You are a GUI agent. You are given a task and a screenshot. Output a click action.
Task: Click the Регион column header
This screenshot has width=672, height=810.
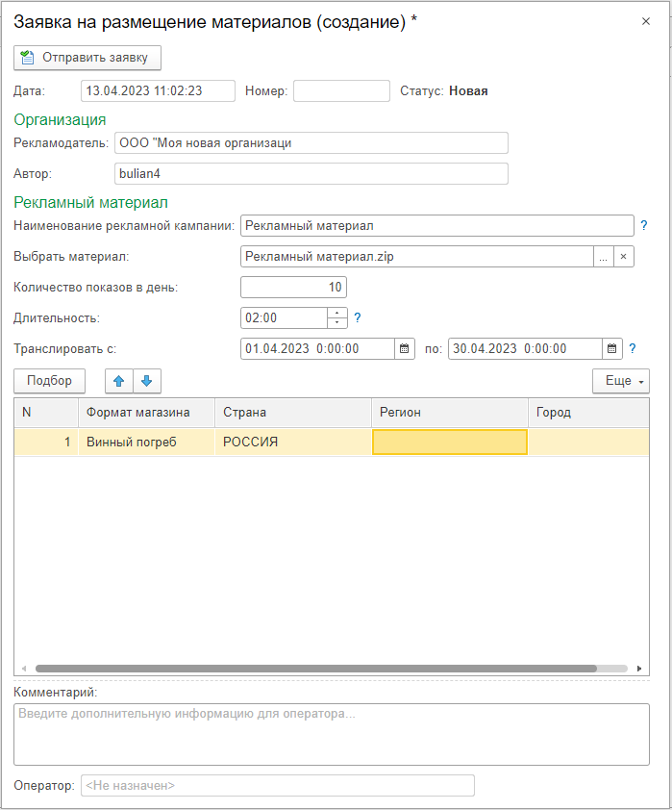click(450, 413)
